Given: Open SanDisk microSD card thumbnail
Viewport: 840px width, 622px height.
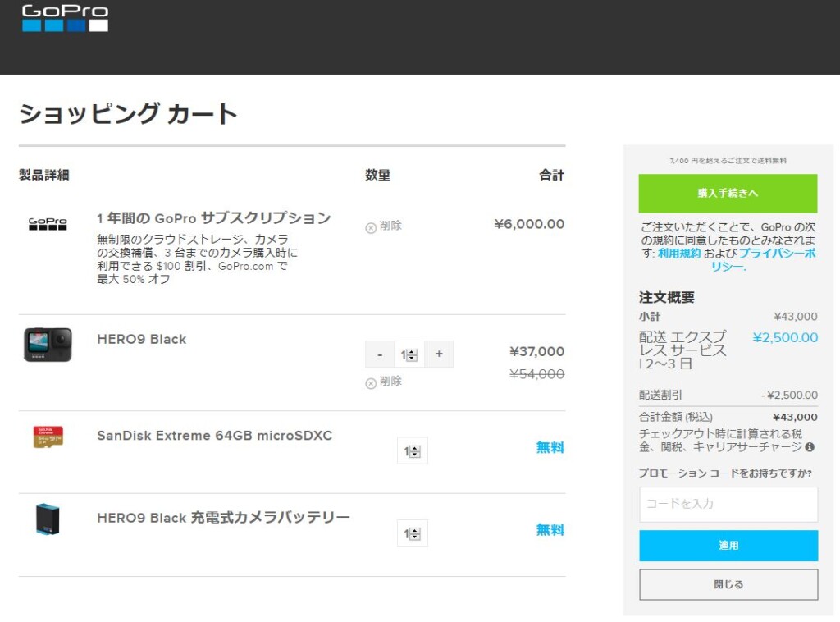Looking at the screenshot, I should tap(48, 437).
